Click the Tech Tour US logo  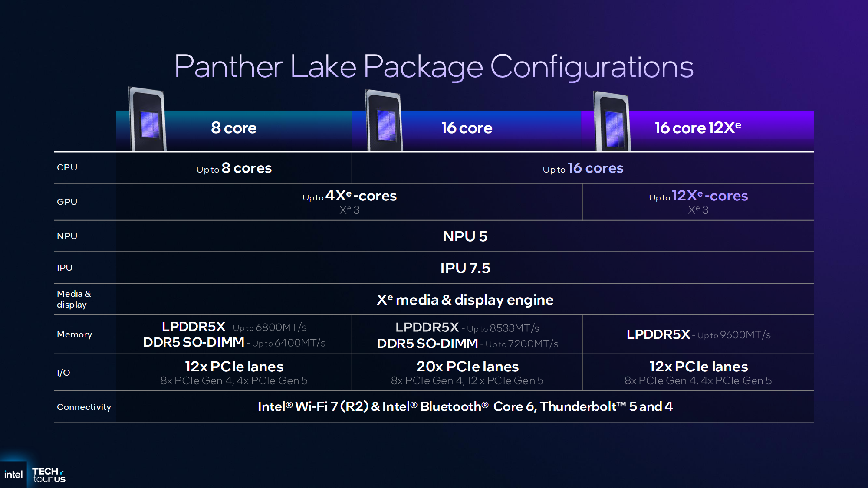[49, 475]
